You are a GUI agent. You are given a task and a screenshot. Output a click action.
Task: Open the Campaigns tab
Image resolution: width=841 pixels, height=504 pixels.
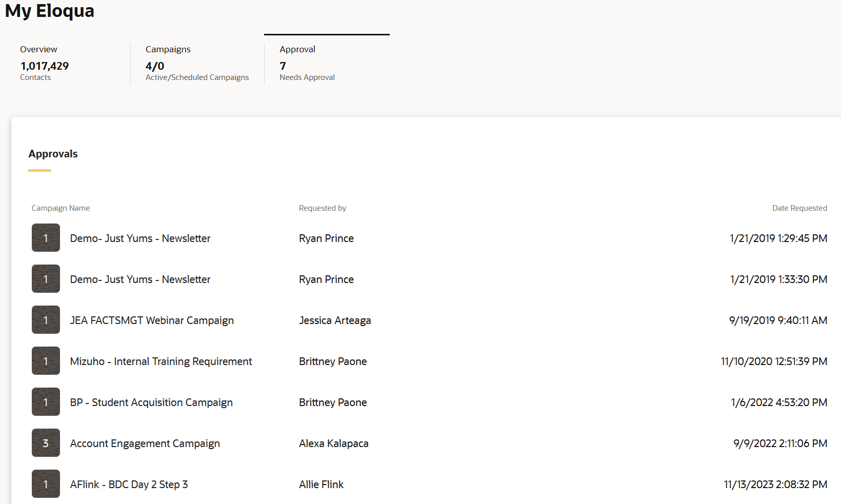click(197, 64)
